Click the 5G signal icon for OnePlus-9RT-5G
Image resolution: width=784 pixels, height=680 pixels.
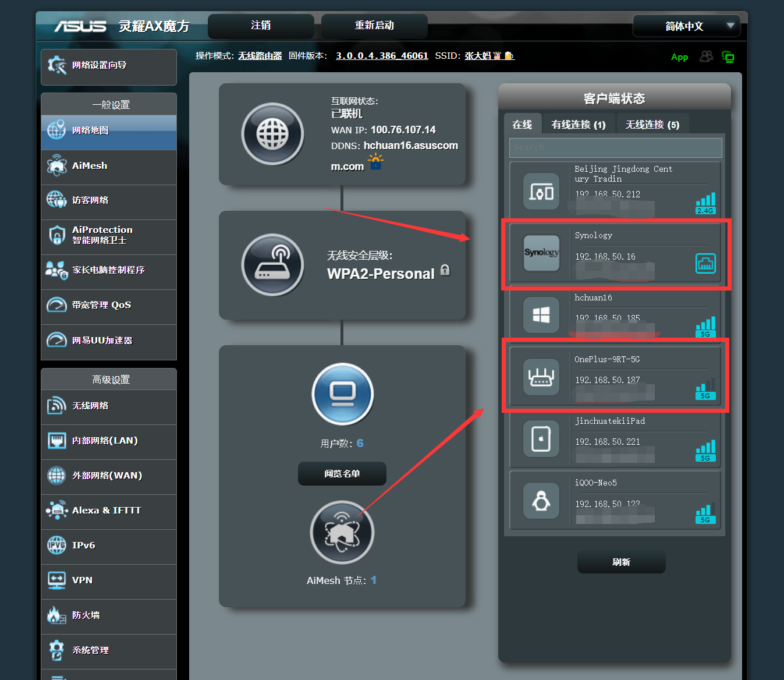[x=705, y=389]
